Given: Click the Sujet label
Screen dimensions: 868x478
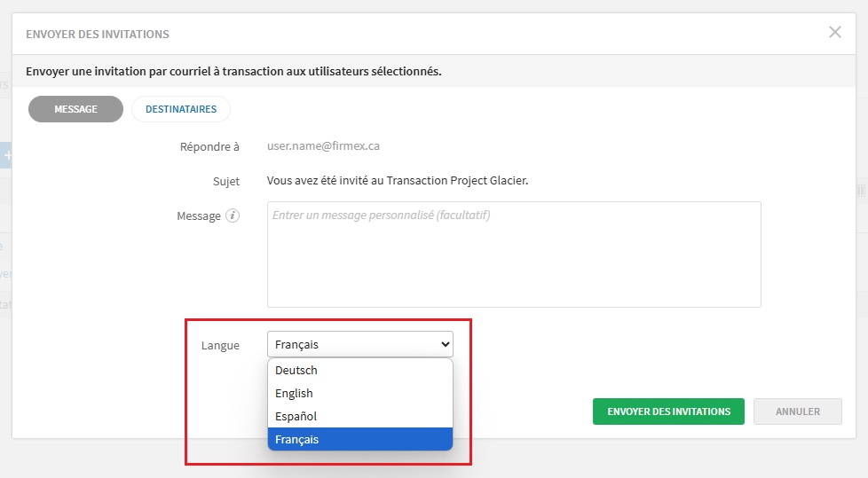Looking at the screenshot, I should click(x=226, y=182).
